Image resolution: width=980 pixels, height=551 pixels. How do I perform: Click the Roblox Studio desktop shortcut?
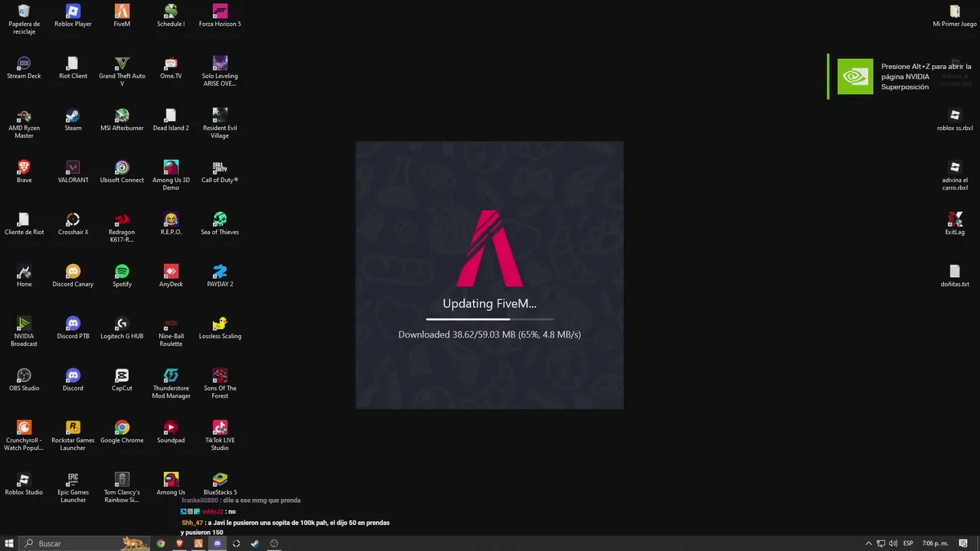click(24, 484)
